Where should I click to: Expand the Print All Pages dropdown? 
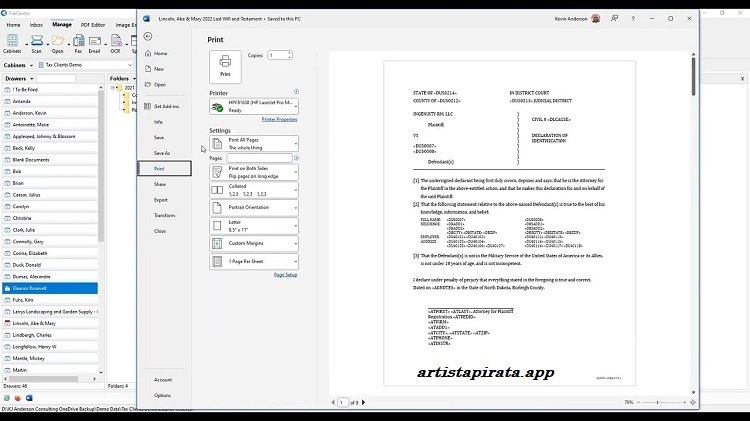pyautogui.click(x=254, y=144)
